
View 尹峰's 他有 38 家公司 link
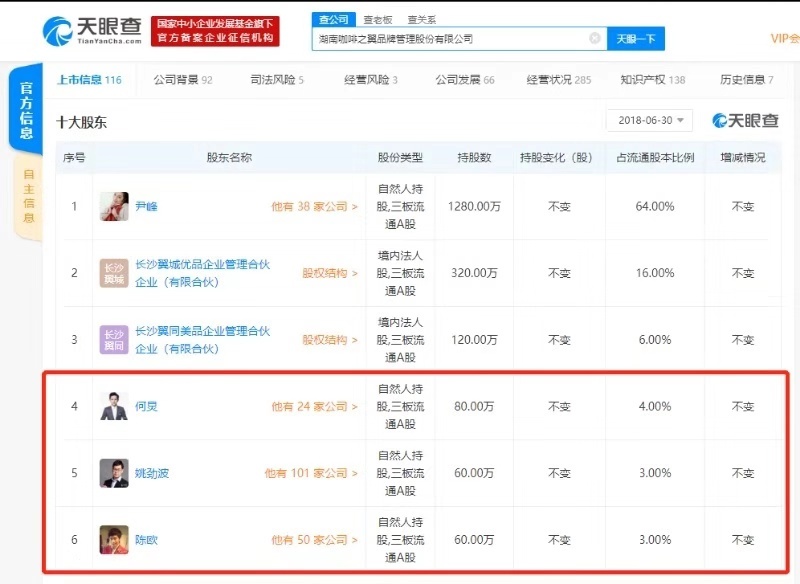(x=314, y=207)
